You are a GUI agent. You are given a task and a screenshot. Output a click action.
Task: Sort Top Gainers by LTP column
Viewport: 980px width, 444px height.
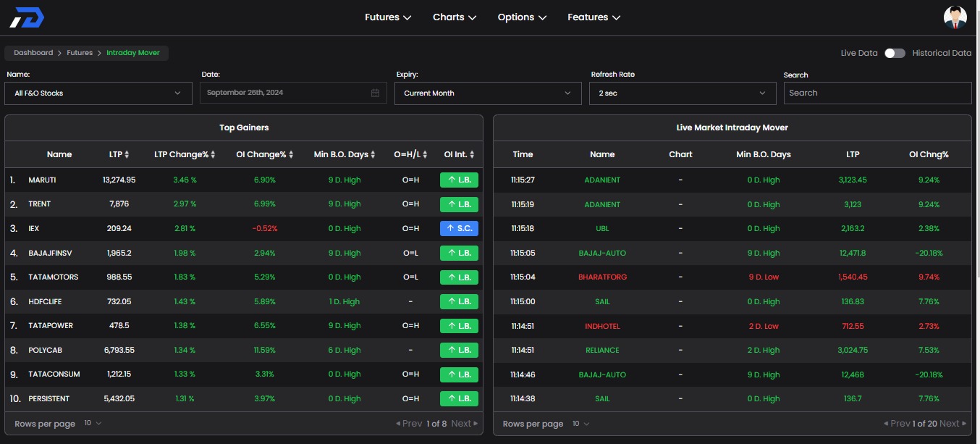pos(127,155)
